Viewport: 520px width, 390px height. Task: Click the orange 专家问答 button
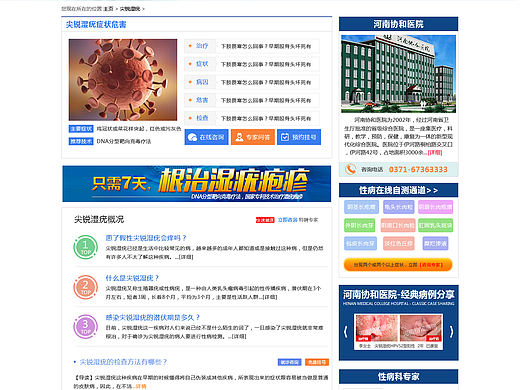(253, 137)
